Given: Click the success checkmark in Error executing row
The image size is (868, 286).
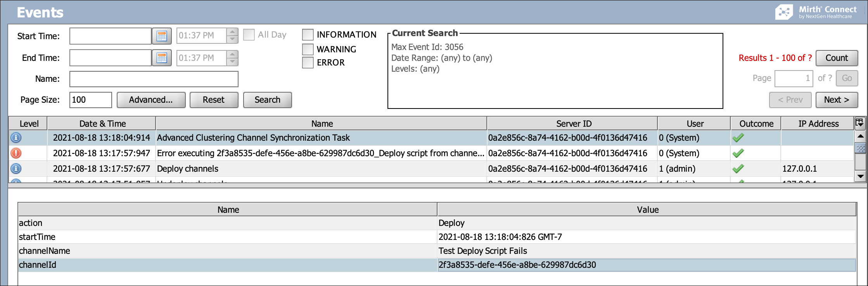Looking at the screenshot, I should (738, 153).
